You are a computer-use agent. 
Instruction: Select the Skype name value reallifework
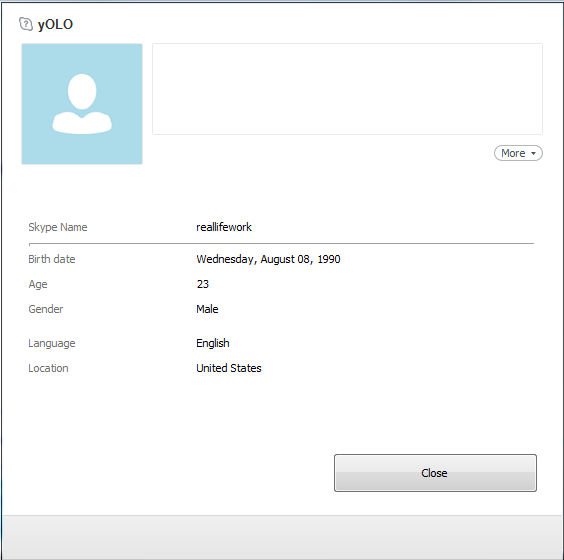(x=224, y=227)
